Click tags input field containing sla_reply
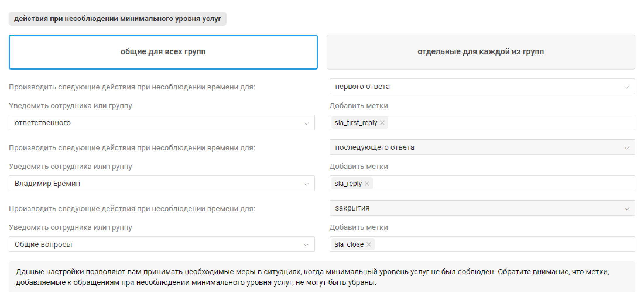 (503, 184)
